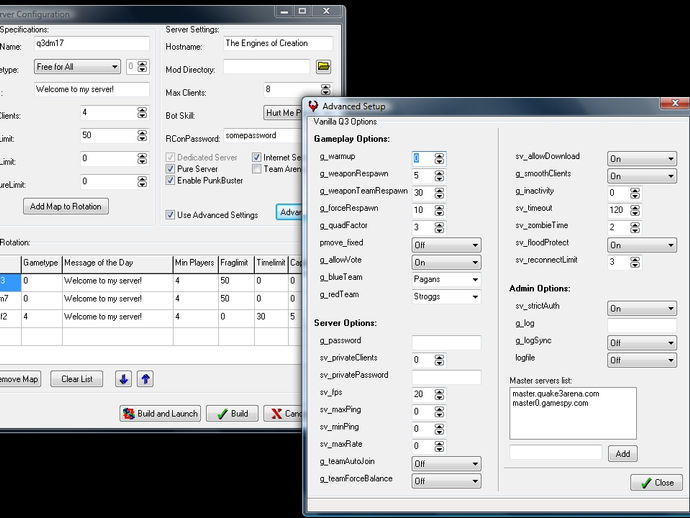Adjust the g_quadFactor spinner
Image resolution: width=690 pixels, height=518 pixels.
coord(439,228)
